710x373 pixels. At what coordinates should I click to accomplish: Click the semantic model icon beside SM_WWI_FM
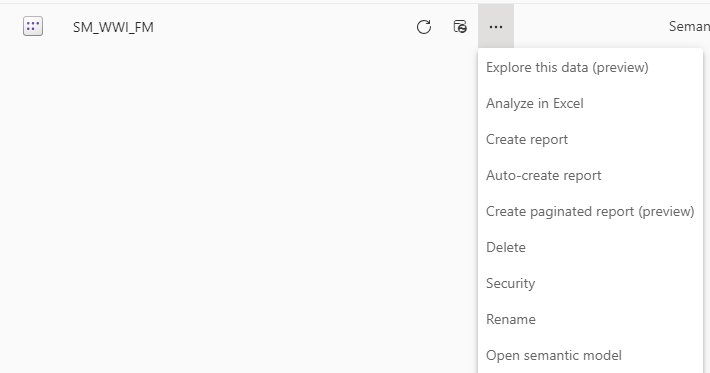tap(33, 26)
